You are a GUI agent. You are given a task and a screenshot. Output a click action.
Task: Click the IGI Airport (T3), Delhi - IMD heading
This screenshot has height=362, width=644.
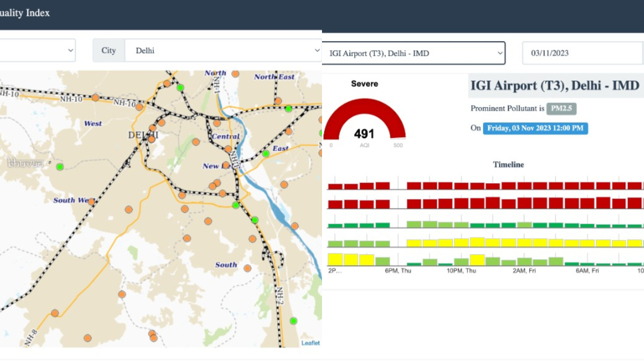click(554, 85)
